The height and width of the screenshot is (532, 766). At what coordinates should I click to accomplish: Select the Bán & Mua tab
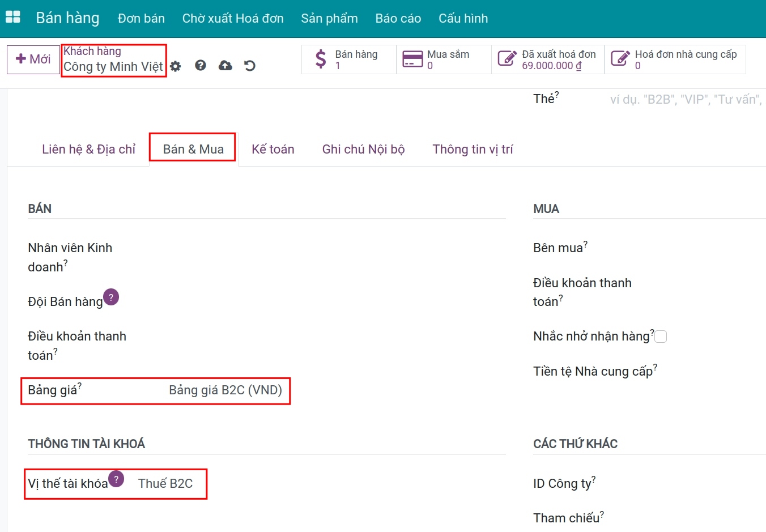click(193, 149)
